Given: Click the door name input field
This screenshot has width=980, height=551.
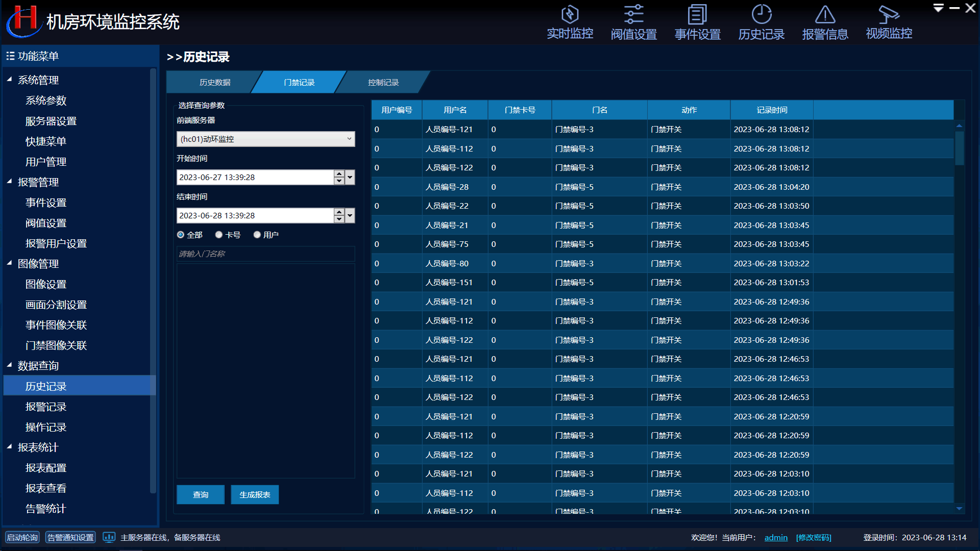Looking at the screenshot, I should click(x=265, y=254).
